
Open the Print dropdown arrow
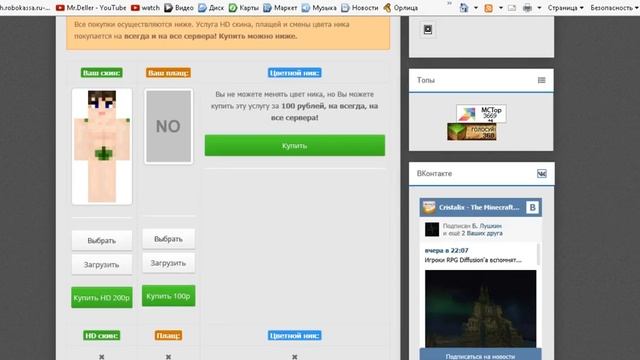(539, 8)
